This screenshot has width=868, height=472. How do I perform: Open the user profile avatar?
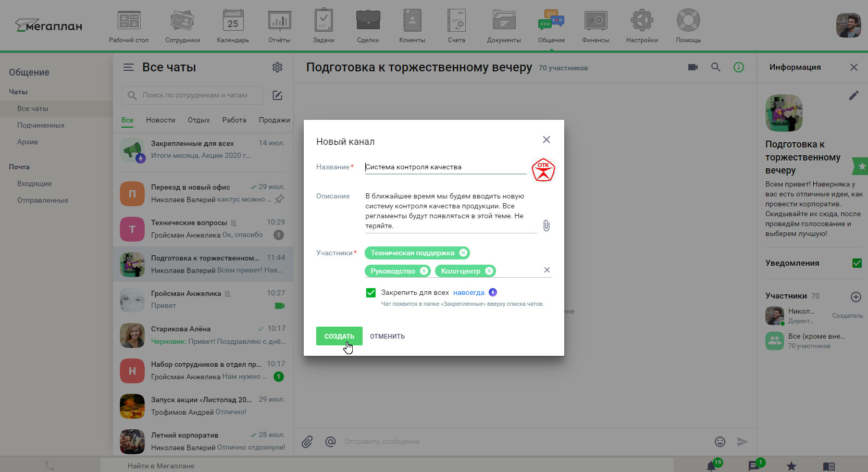click(x=848, y=26)
